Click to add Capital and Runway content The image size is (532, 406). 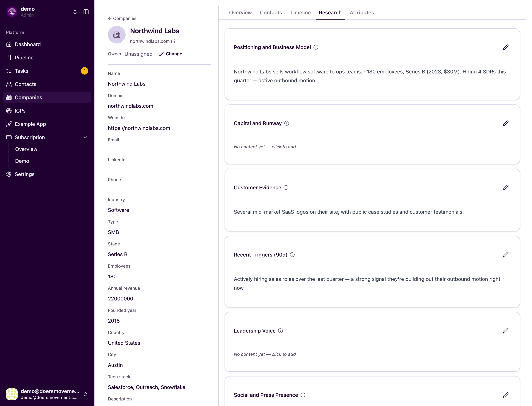pyautogui.click(x=265, y=147)
